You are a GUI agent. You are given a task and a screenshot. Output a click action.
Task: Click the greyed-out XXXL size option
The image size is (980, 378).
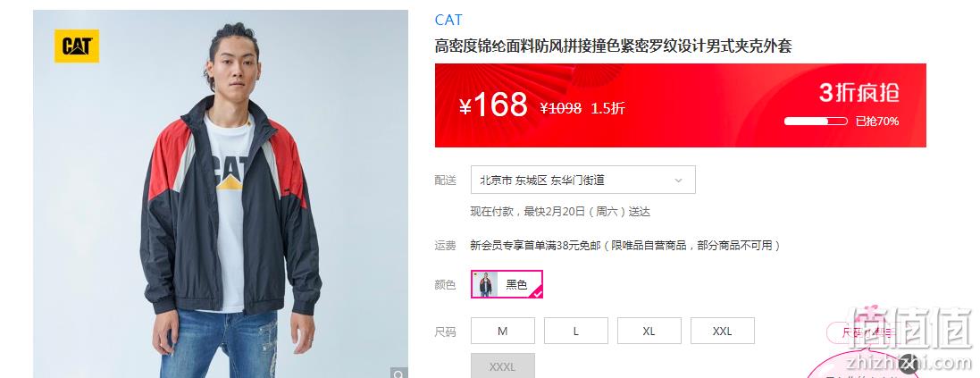(x=502, y=366)
